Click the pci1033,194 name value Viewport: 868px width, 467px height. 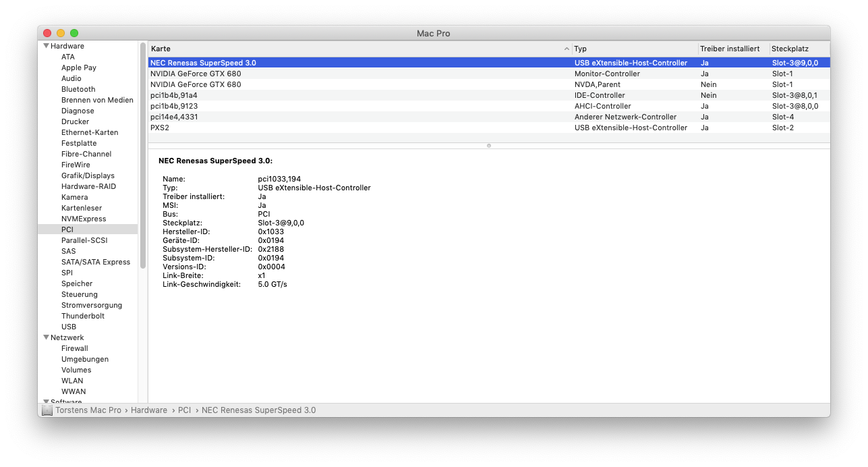point(279,179)
